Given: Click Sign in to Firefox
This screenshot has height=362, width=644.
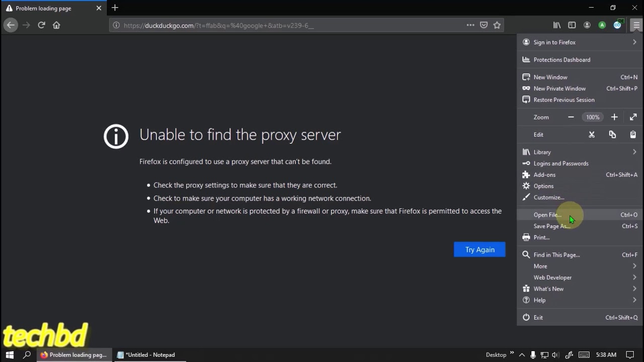Looking at the screenshot, I should [x=554, y=42].
